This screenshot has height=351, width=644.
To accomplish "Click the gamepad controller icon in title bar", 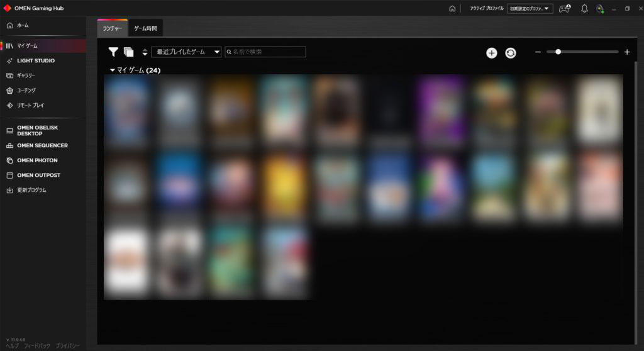I will [565, 9].
